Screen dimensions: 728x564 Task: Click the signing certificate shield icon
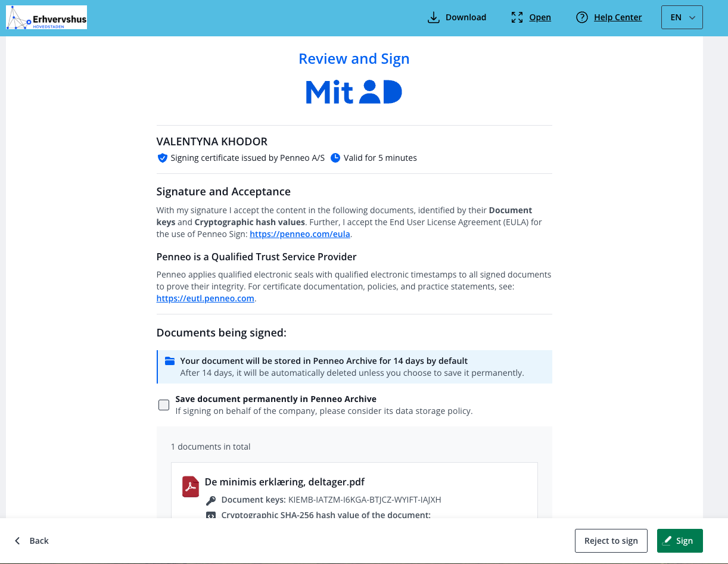click(x=162, y=158)
